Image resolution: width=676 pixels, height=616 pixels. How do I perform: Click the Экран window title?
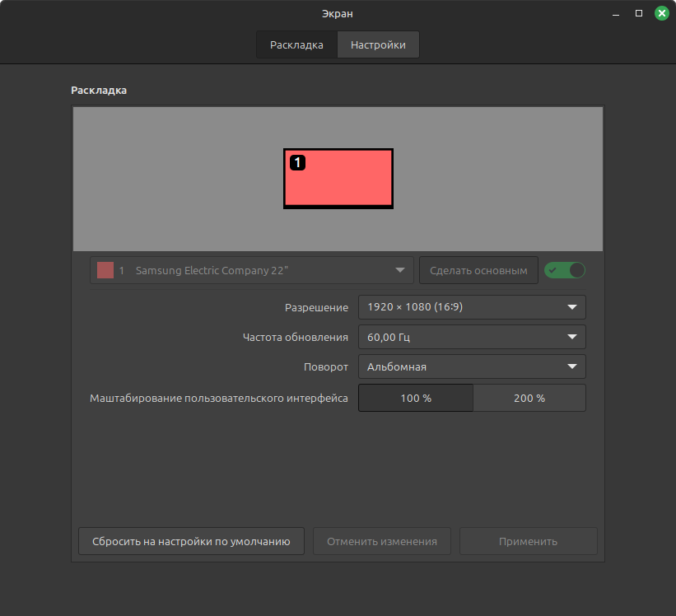[338, 14]
